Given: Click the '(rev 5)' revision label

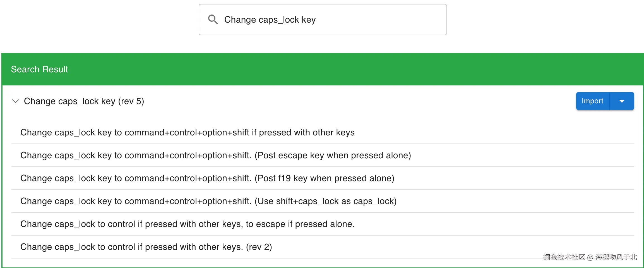Looking at the screenshot, I should tap(131, 101).
